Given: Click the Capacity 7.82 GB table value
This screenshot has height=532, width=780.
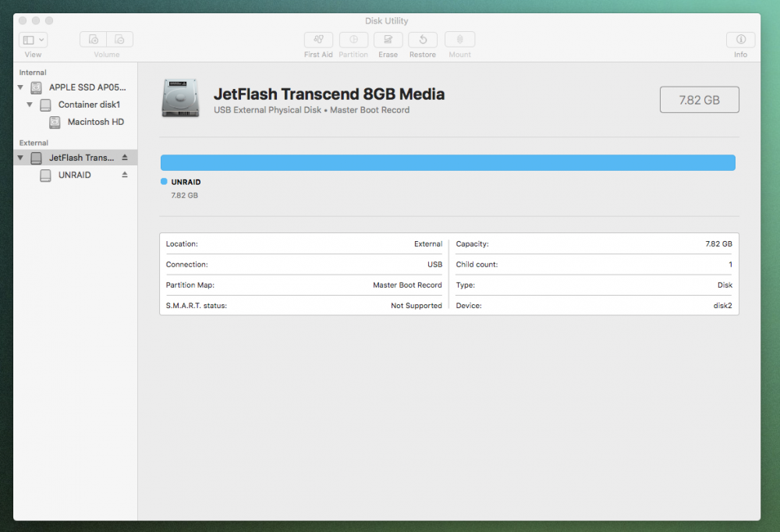Looking at the screenshot, I should tap(718, 244).
